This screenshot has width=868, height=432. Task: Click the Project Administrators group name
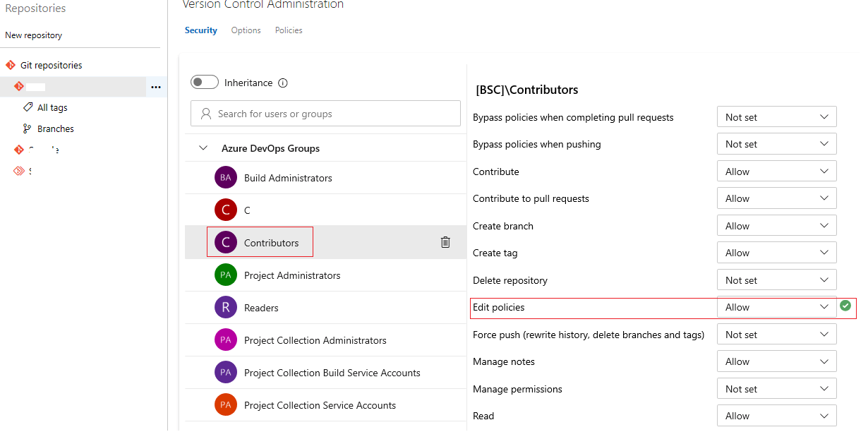tap(292, 275)
